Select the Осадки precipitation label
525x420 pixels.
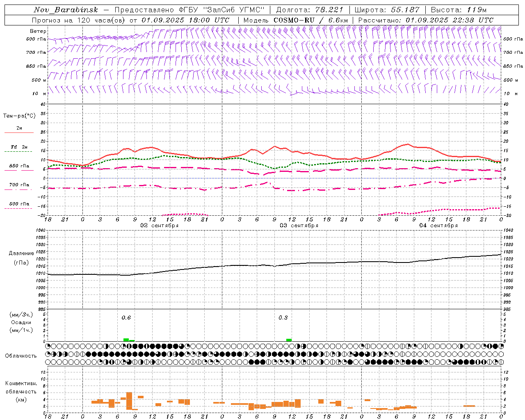tap(21, 322)
